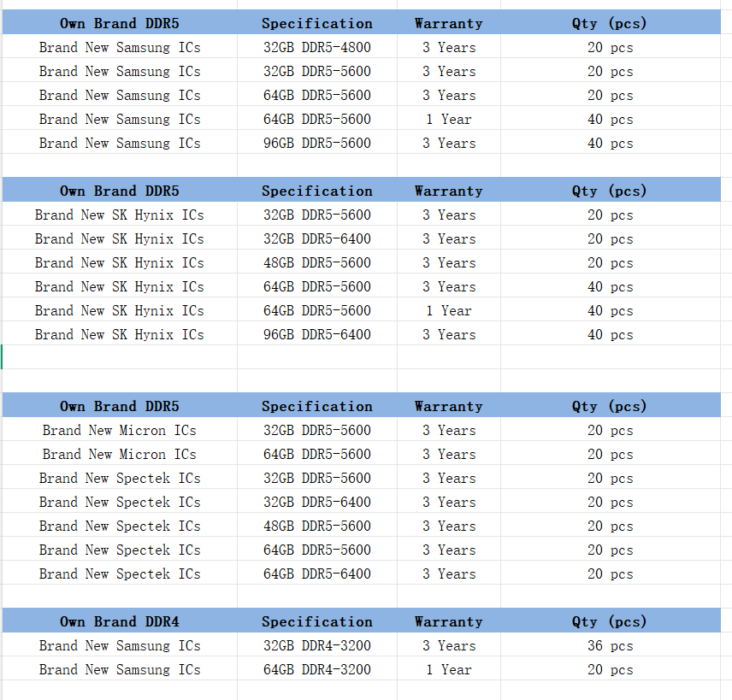Click Own Brand DDR5 header above Samsung rows
Image resolution: width=732 pixels, height=700 pixels.
pos(120,23)
